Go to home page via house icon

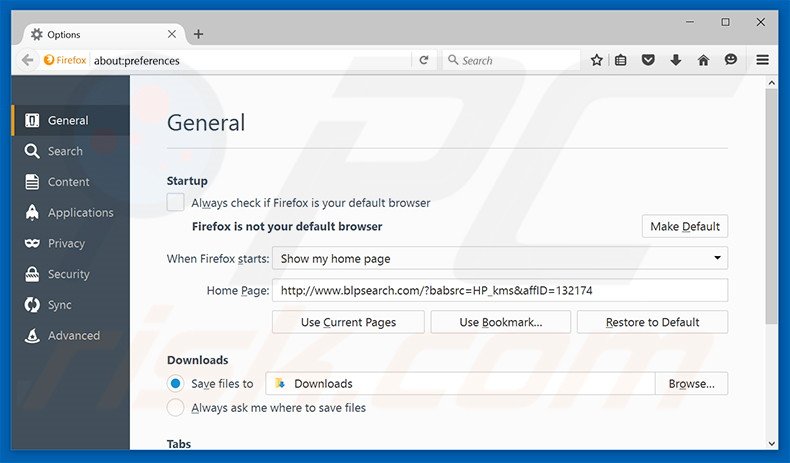pyautogui.click(x=703, y=60)
